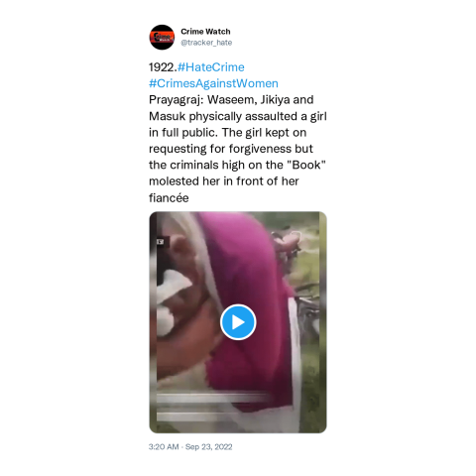The width and height of the screenshot is (476, 476).
Task: Click the small badge in video's top-left corner
Action: (161, 242)
